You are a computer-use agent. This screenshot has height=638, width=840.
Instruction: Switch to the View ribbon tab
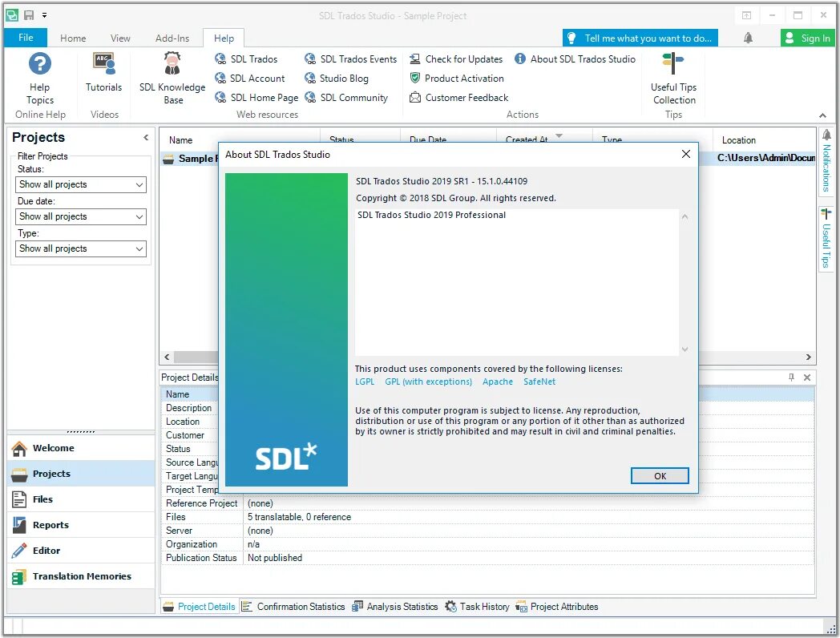pos(120,38)
